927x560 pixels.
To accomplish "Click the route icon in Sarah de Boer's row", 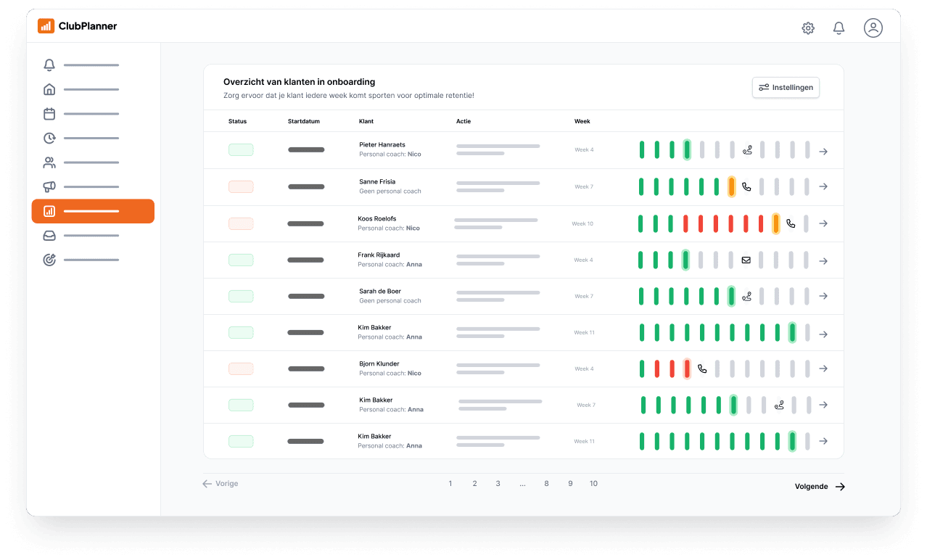I will [x=747, y=296].
